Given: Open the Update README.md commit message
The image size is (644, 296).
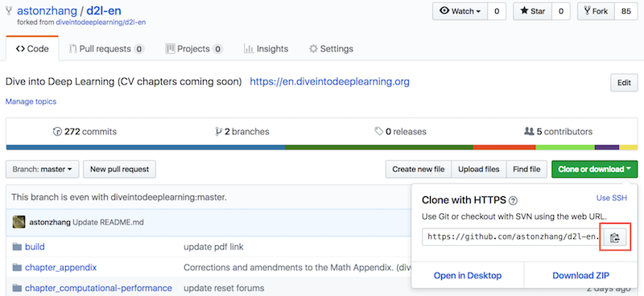Looking at the screenshot, I should 108,222.
